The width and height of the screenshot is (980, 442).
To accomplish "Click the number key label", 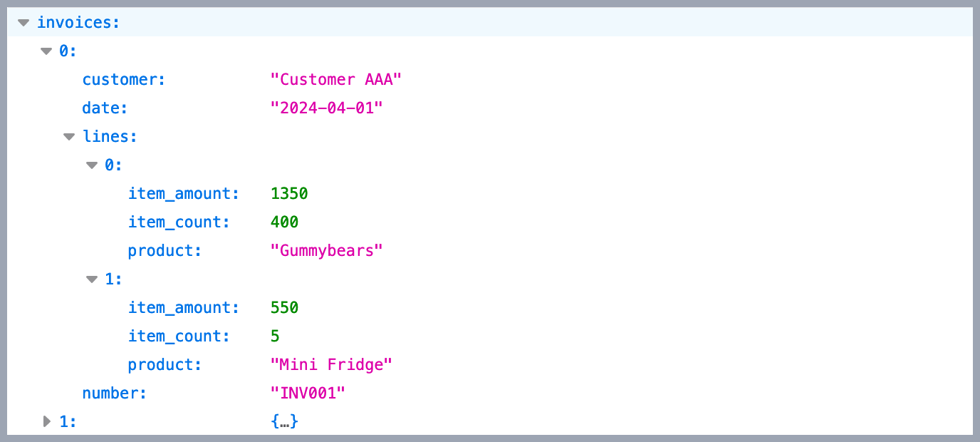I will pyautogui.click(x=114, y=394).
